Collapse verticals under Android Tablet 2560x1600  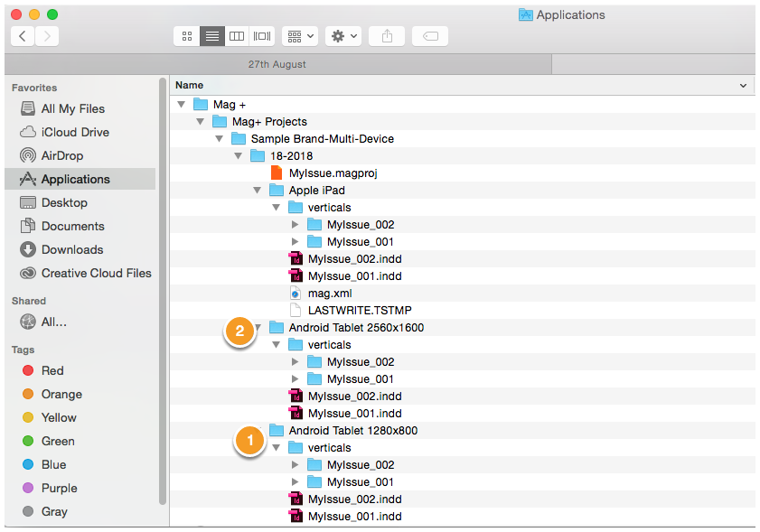pyautogui.click(x=276, y=345)
